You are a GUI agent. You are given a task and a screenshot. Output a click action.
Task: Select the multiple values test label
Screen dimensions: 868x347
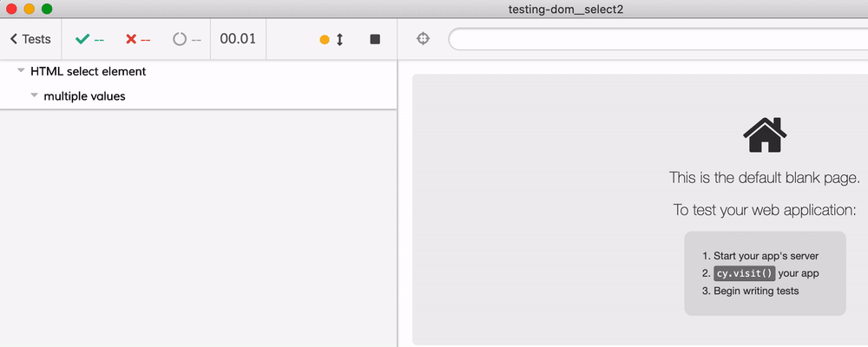click(84, 96)
